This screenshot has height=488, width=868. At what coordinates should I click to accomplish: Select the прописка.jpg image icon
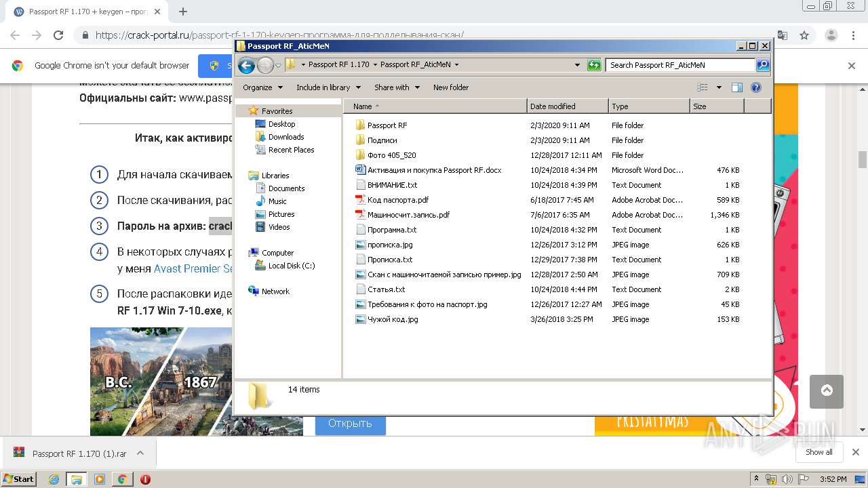pos(360,245)
